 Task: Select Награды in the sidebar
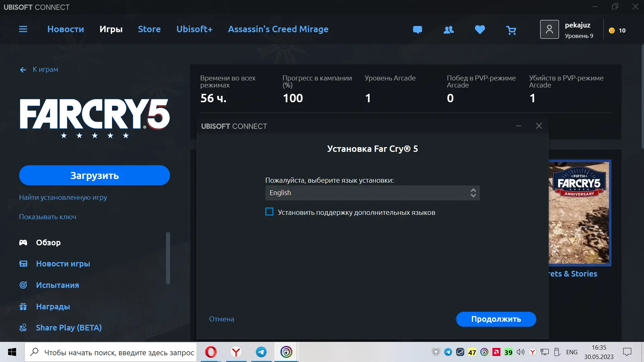(x=53, y=307)
